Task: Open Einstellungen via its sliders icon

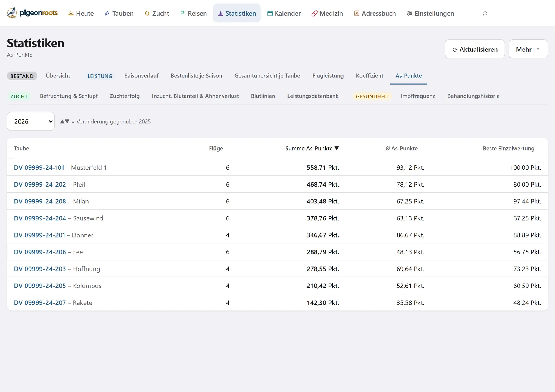Action: click(x=409, y=13)
